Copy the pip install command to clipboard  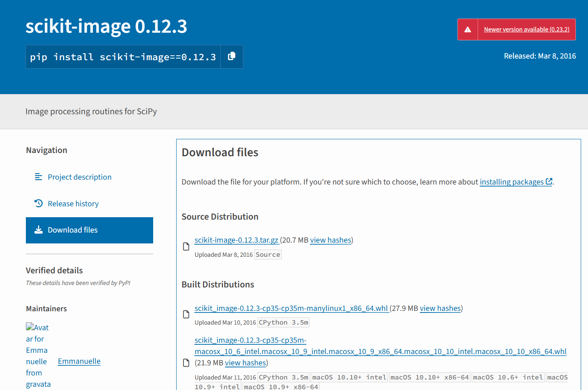232,57
